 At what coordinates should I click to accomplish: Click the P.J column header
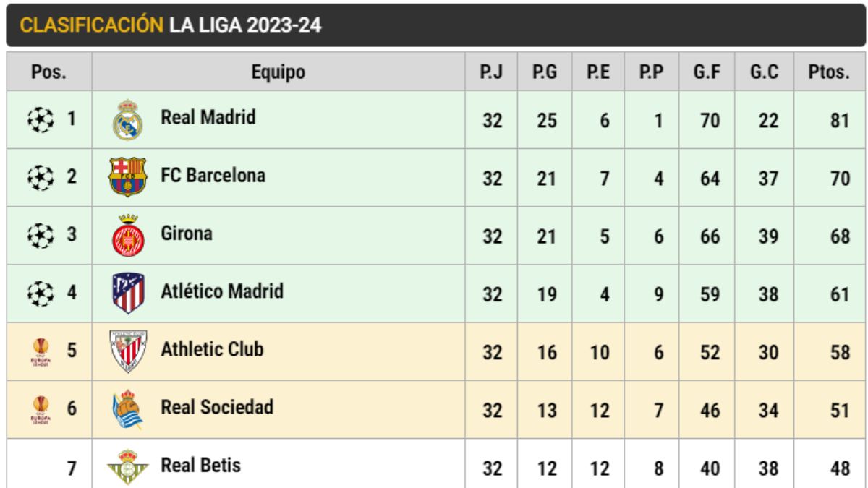pos(492,72)
